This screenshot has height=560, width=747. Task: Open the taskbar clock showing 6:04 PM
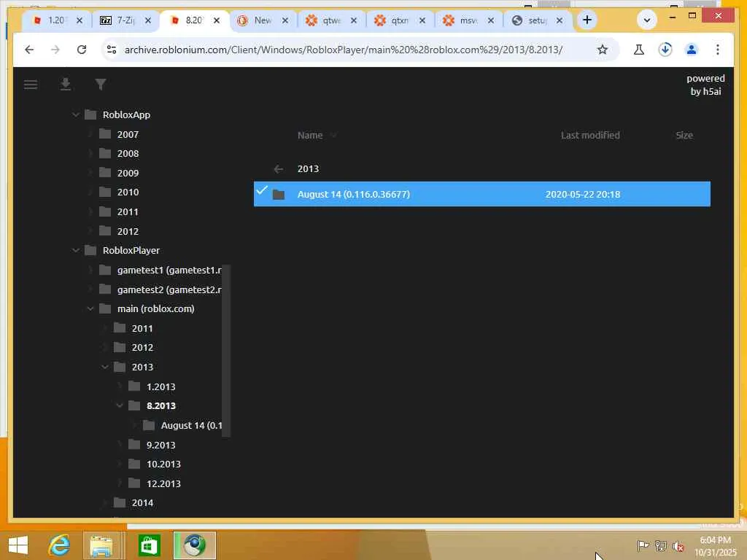[715, 545]
